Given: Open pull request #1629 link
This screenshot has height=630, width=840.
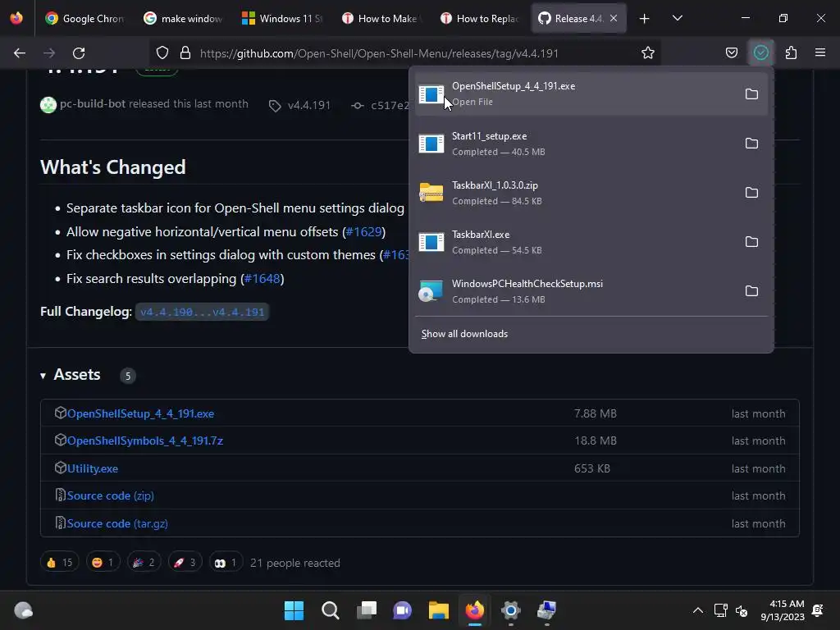Looking at the screenshot, I should (363, 232).
